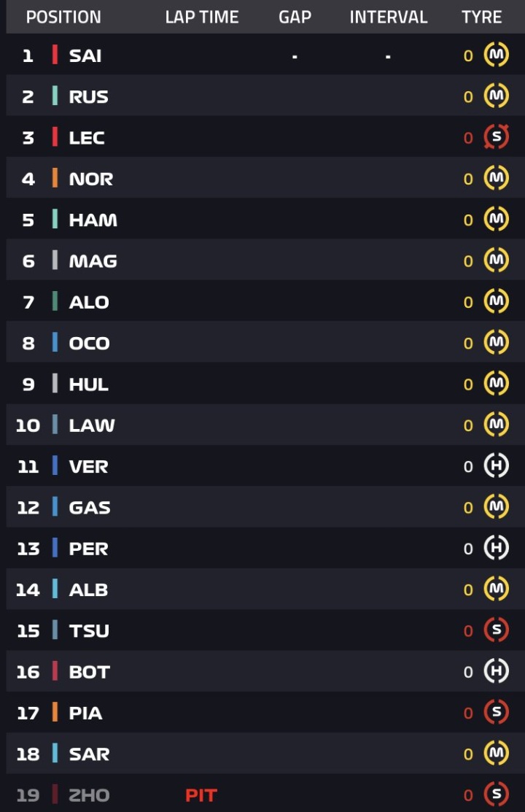Select the INTERVAL column header
This screenshot has height=812, width=525.
389,17
